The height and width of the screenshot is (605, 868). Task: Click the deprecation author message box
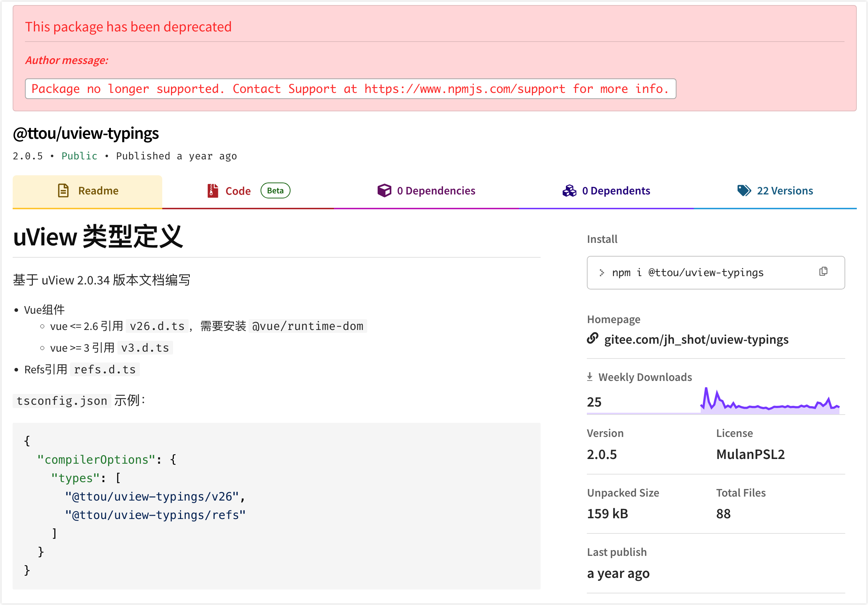[351, 89]
